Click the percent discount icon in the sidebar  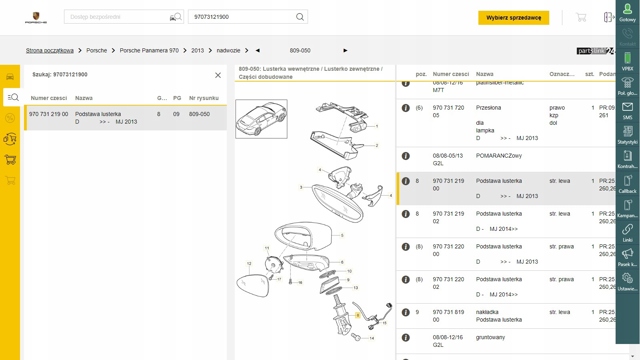coord(10,118)
